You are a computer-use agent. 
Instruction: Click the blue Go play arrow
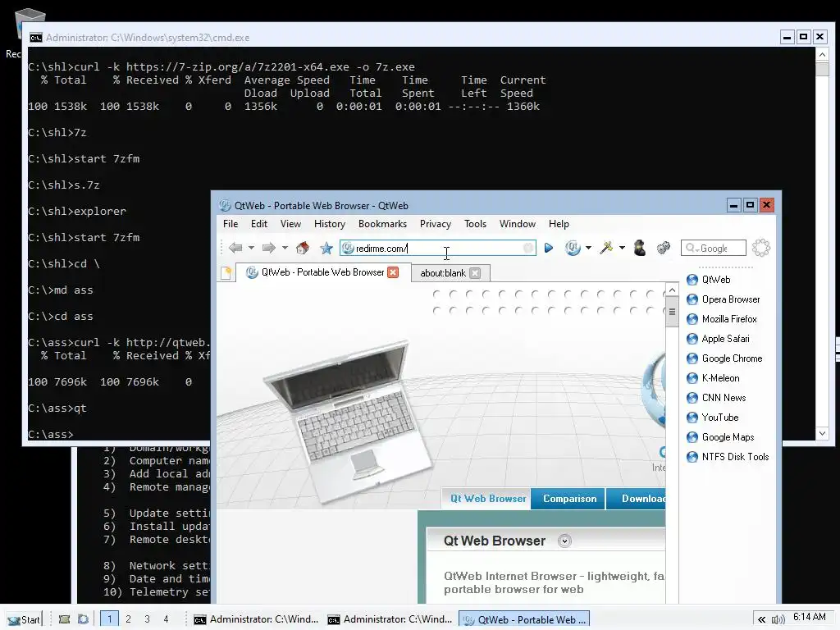tap(549, 248)
